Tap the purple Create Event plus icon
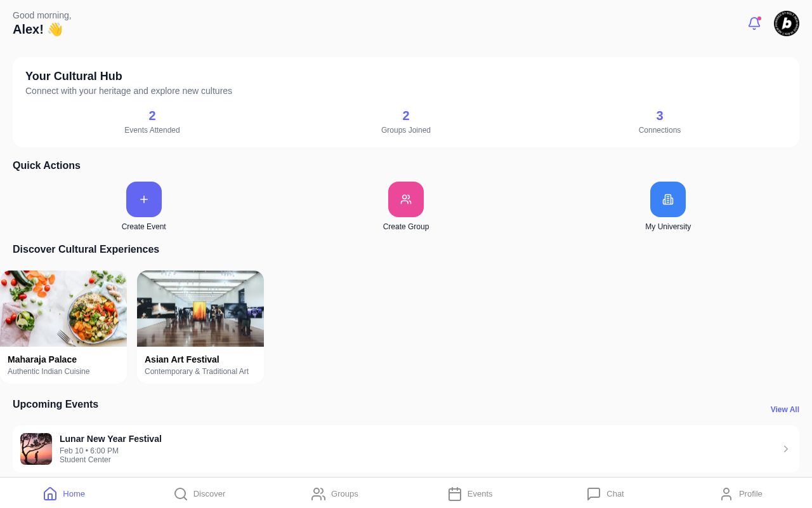812x508 pixels. [144, 199]
